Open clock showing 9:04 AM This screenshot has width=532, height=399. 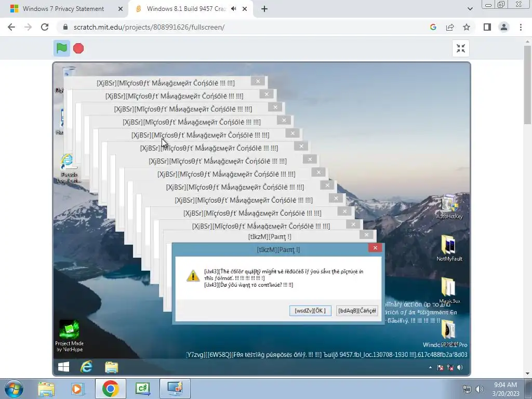506,389
